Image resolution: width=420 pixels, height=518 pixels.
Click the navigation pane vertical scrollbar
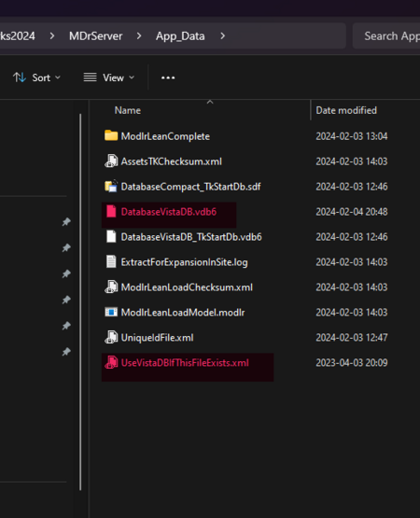click(x=80, y=301)
